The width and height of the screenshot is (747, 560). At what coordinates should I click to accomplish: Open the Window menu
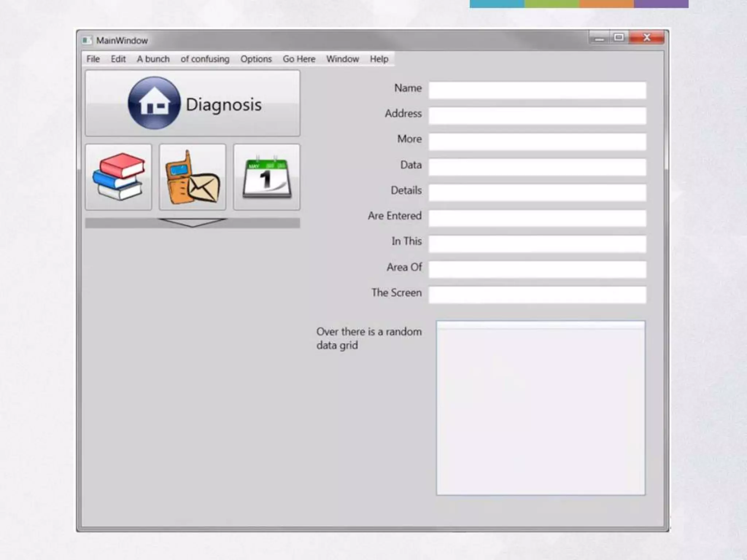pos(342,59)
